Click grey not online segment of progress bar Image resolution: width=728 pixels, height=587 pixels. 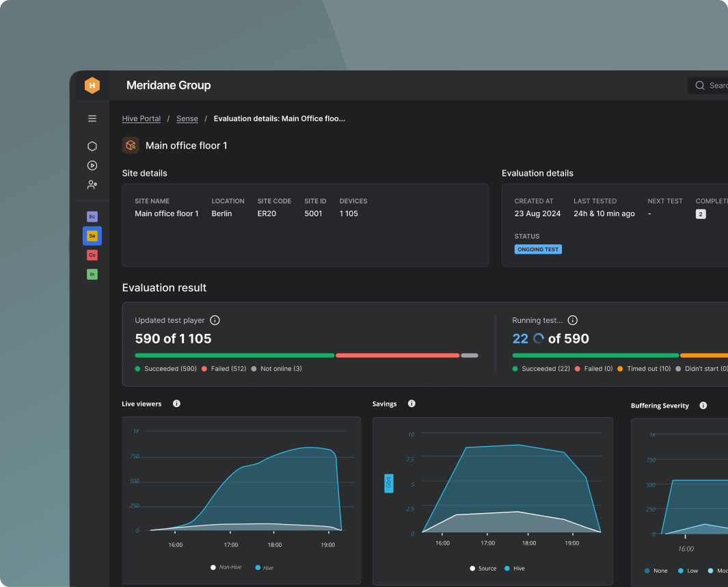pyautogui.click(x=470, y=356)
